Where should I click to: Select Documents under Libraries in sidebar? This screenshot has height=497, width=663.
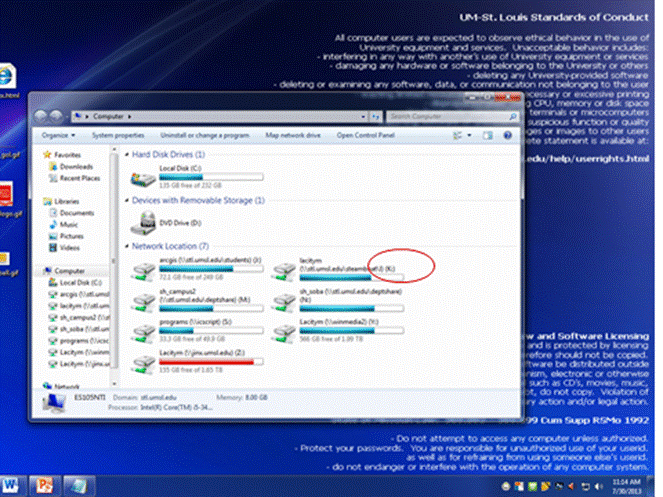pos(77,213)
